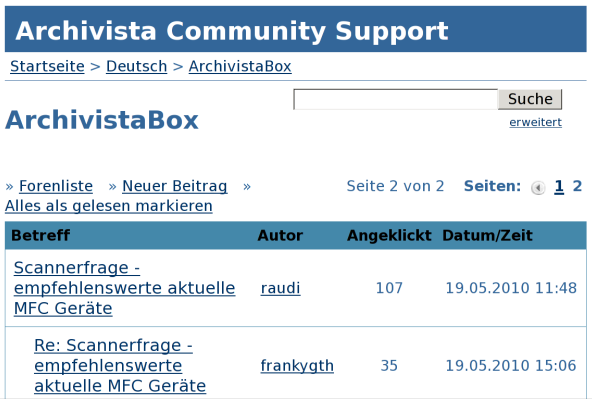Screen dimensions: 592x399
Task: Click Alles als gelesen markieren
Action: point(109,206)
